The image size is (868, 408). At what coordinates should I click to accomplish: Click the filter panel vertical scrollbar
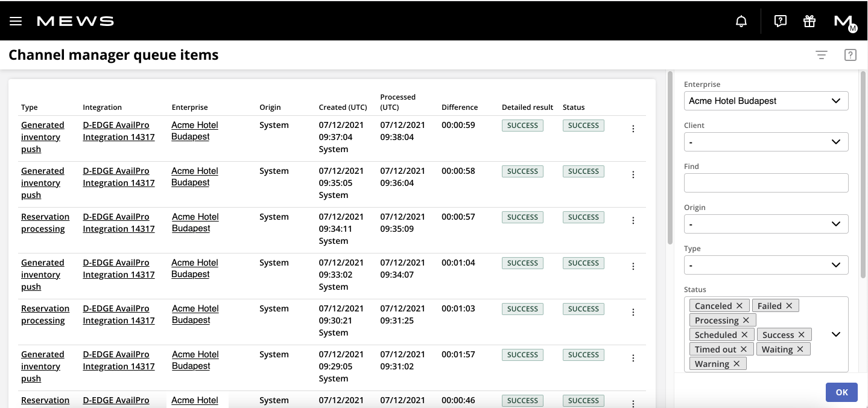864,175
